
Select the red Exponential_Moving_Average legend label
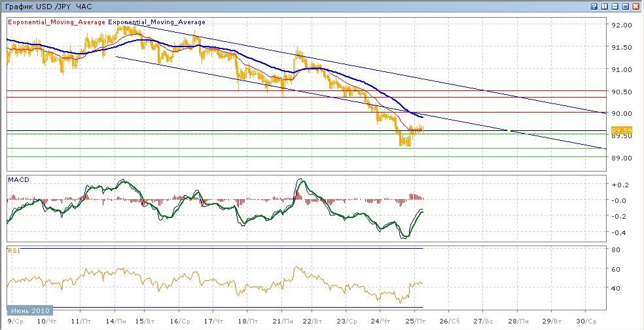[x=56, y=22]
